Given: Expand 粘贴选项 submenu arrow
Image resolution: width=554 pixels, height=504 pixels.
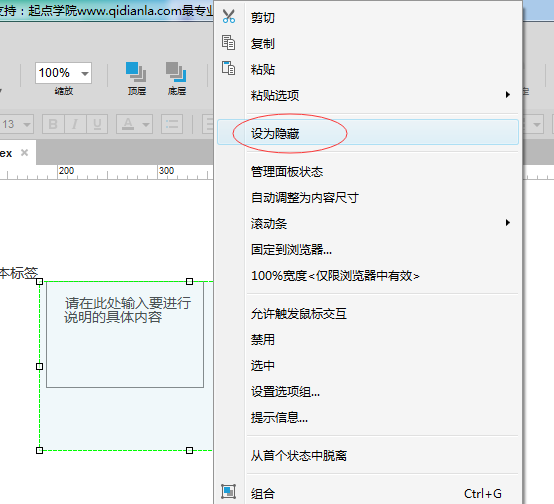Looking at the screenshot, I should pyautogui.click(x=508, y=94).
